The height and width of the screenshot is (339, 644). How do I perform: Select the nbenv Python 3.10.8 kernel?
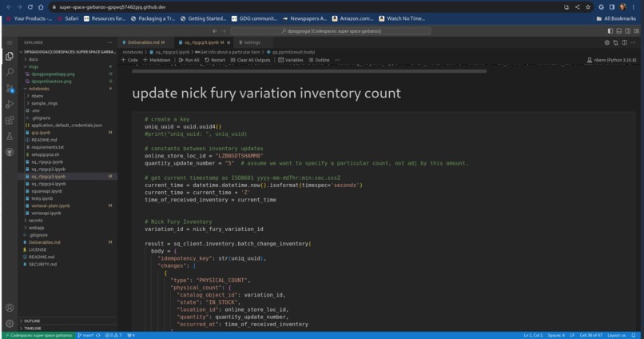[x=611, y=60]
